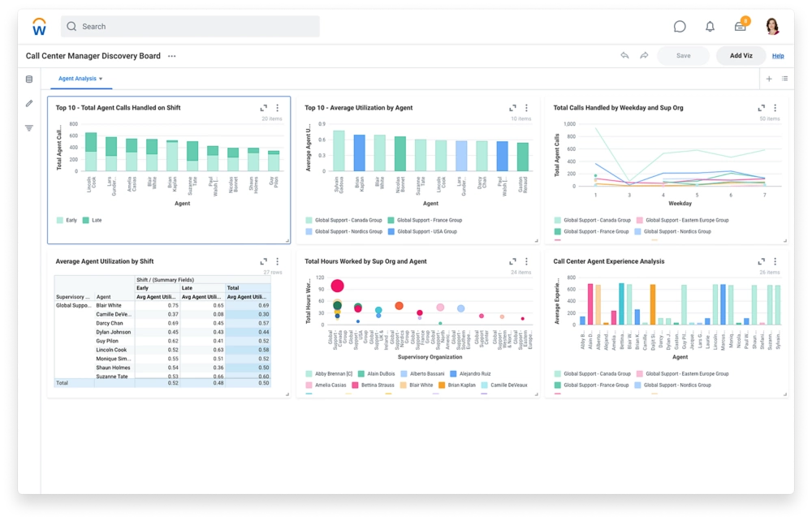Open the notifications bell
Image resolution: width=812 pixels, height=521 pixels.
(x=710, y=27)
